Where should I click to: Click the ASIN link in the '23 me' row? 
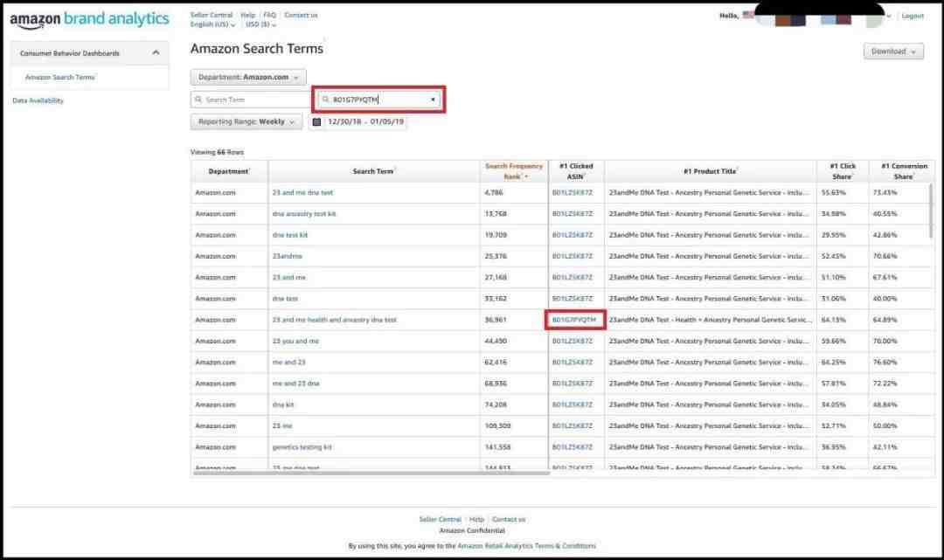tap(572, 425)
